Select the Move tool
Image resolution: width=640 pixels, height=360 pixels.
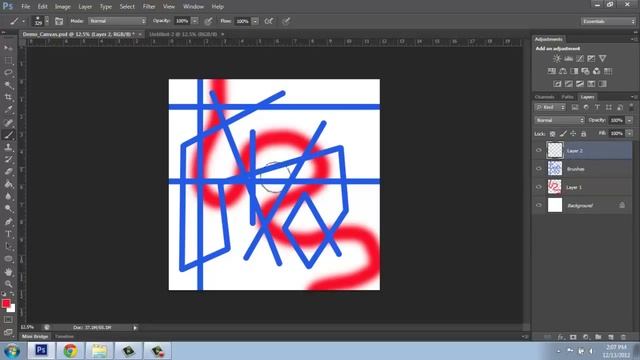click(x=8, y=48)
